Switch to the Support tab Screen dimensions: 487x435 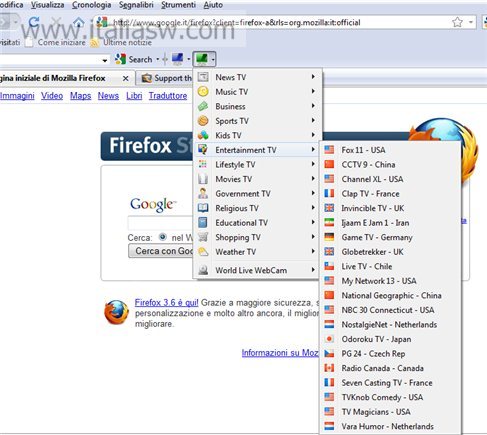click(164, 78)
